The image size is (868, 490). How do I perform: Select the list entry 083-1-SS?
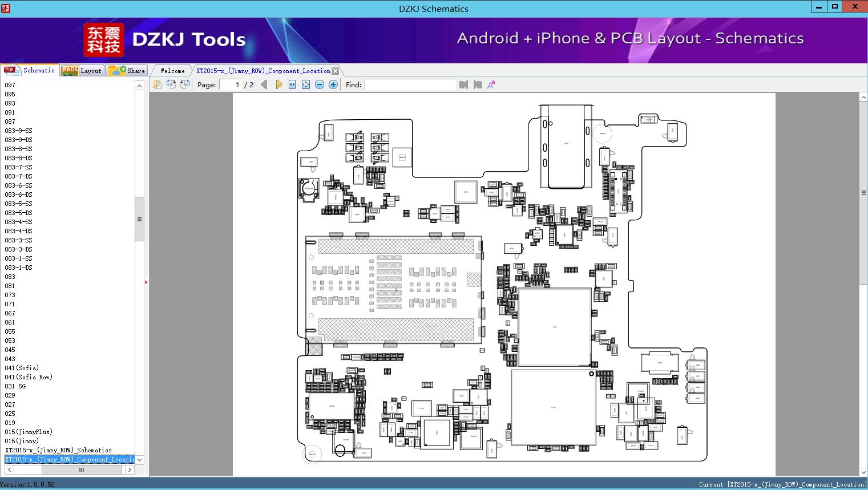point(18,258)
